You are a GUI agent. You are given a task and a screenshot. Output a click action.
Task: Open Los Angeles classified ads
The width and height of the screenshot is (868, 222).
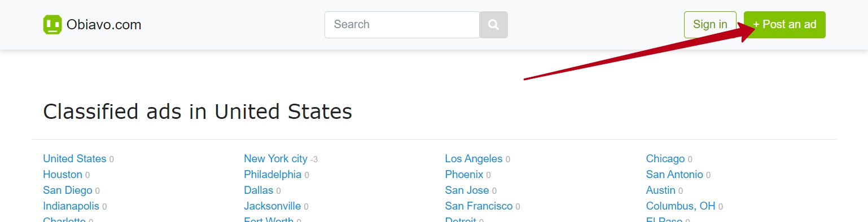pos(474,159)
